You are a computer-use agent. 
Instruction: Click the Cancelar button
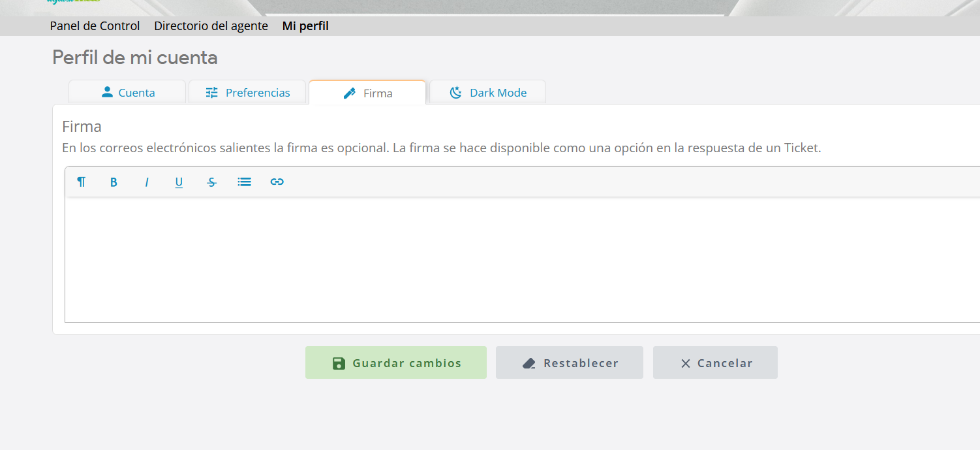(x=715, y=363)
